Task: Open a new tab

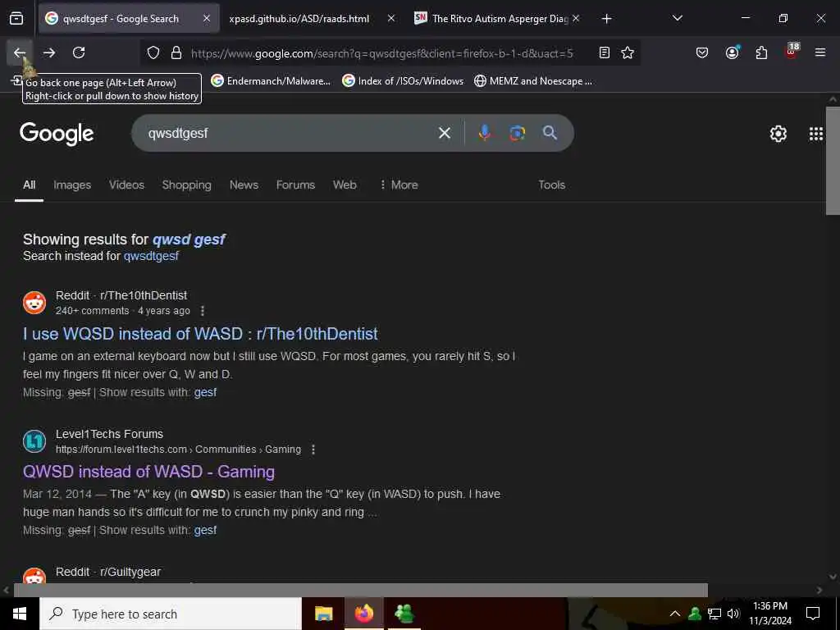Action: click(x=606, y=19)
